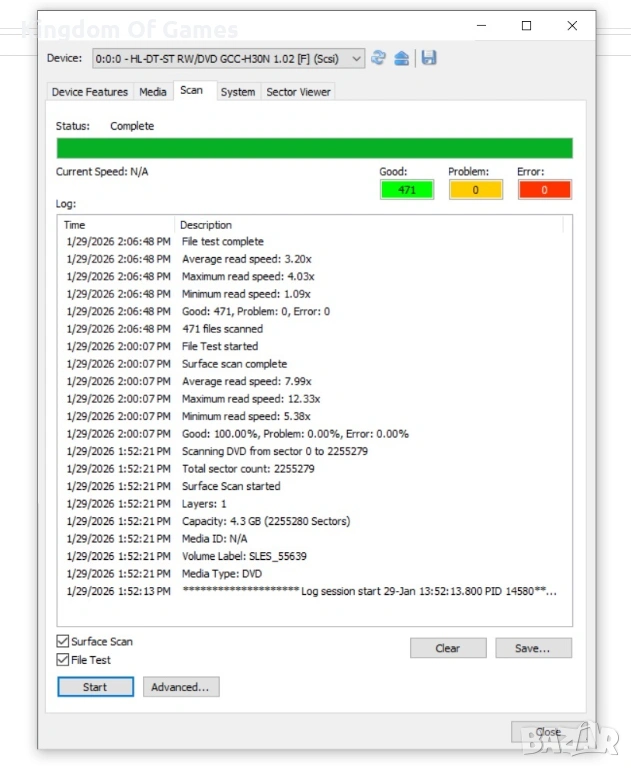The height and width of the screenshot is (768, 631).
Task: Open the Media tab
Action: [153, 92]
